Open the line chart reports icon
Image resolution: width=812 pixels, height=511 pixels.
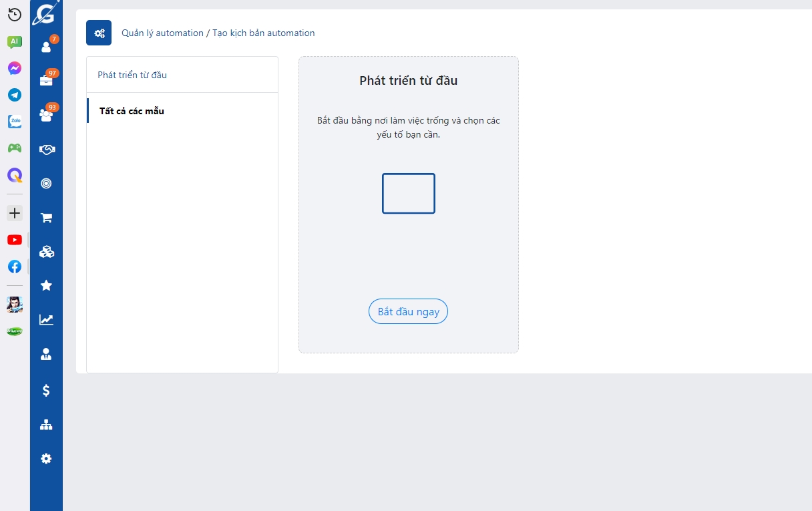point(46,320)
